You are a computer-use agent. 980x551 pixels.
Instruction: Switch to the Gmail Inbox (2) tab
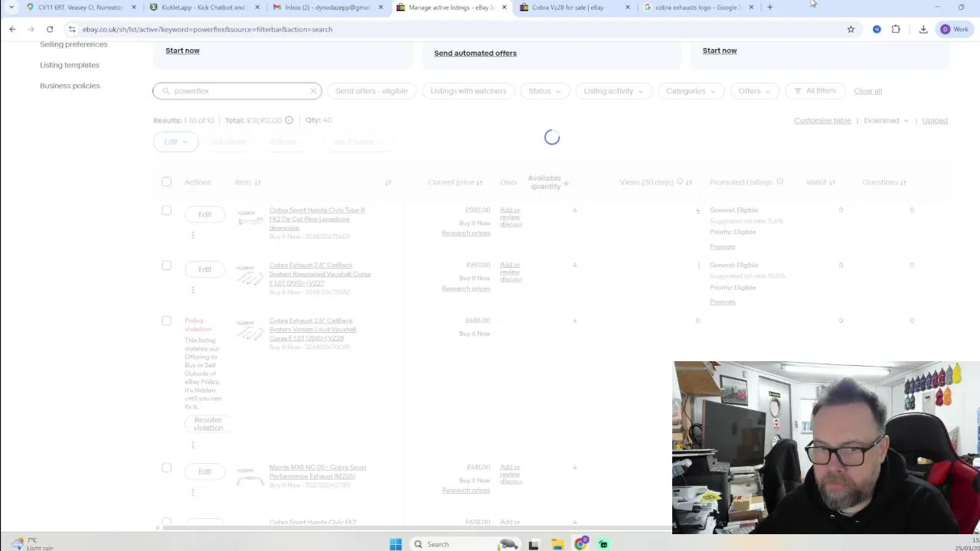(327, 8)
